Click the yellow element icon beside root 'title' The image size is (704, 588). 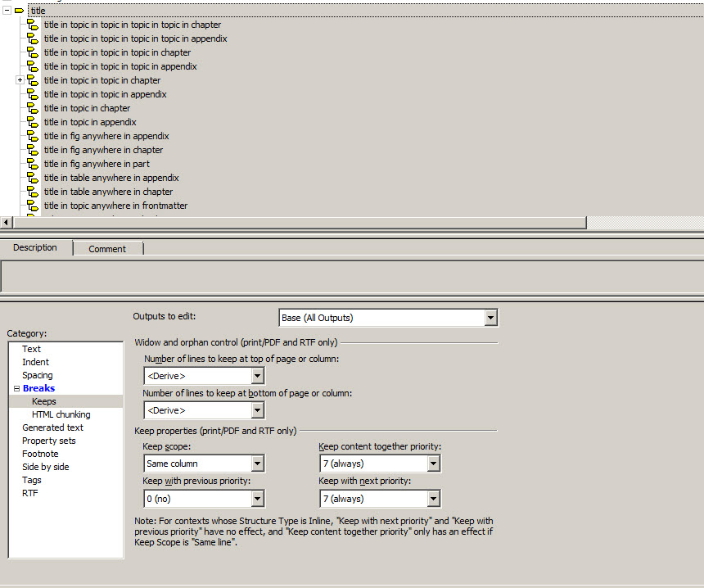click(19, 11)
